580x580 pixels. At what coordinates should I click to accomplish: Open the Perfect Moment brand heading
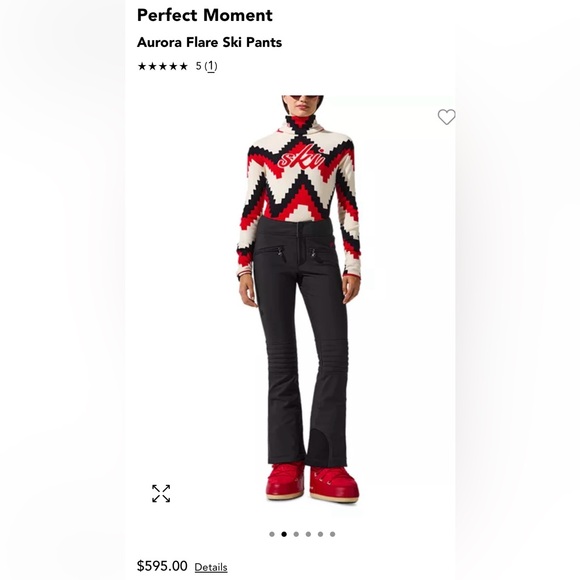pyautogui.click(x=205, y=16)
